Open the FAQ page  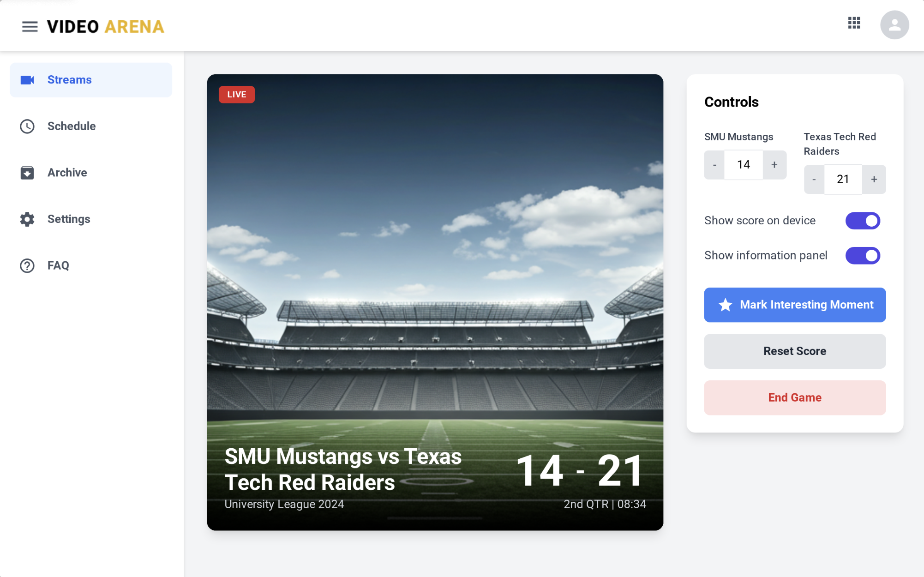(x=91, y=266)
